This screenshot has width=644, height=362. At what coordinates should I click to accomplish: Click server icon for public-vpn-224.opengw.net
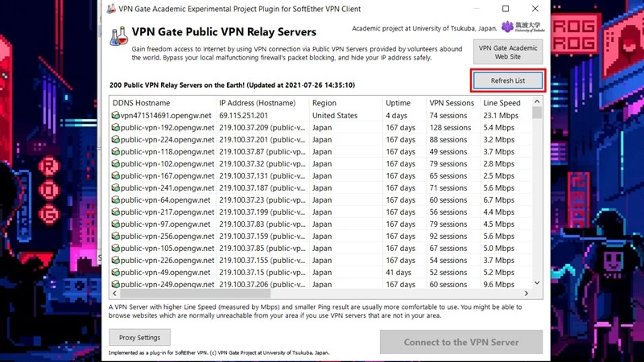[x=115, y=139]
